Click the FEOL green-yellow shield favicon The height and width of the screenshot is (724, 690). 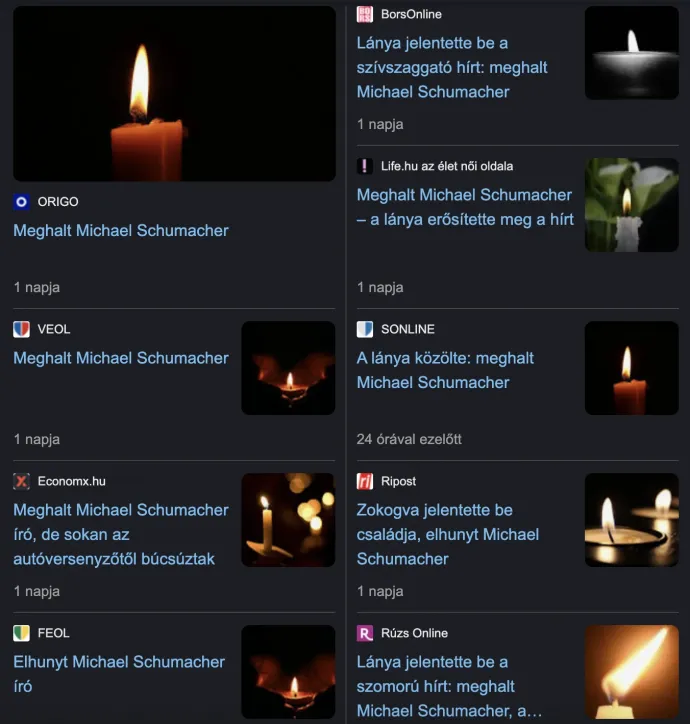click(21, 633)
